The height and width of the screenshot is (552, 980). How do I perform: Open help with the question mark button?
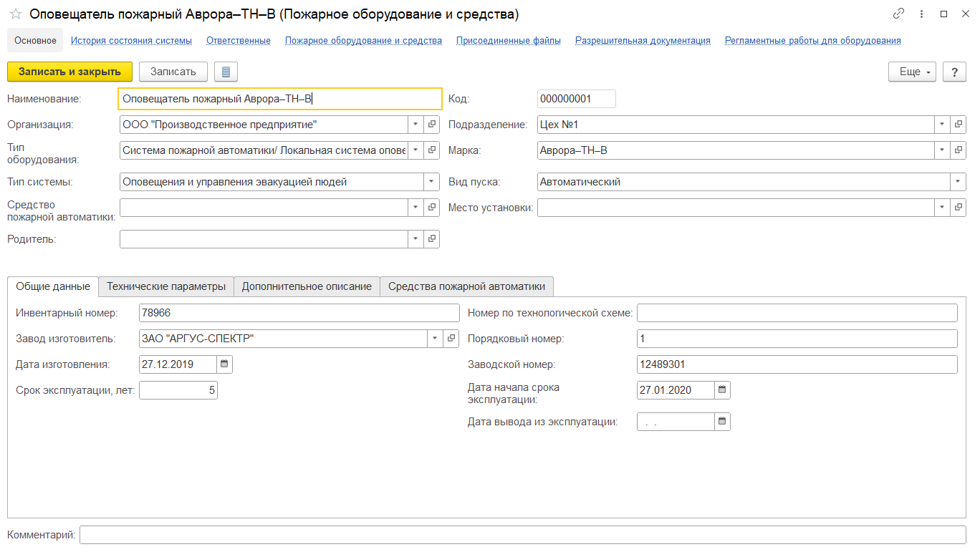(x=954, y=72)
